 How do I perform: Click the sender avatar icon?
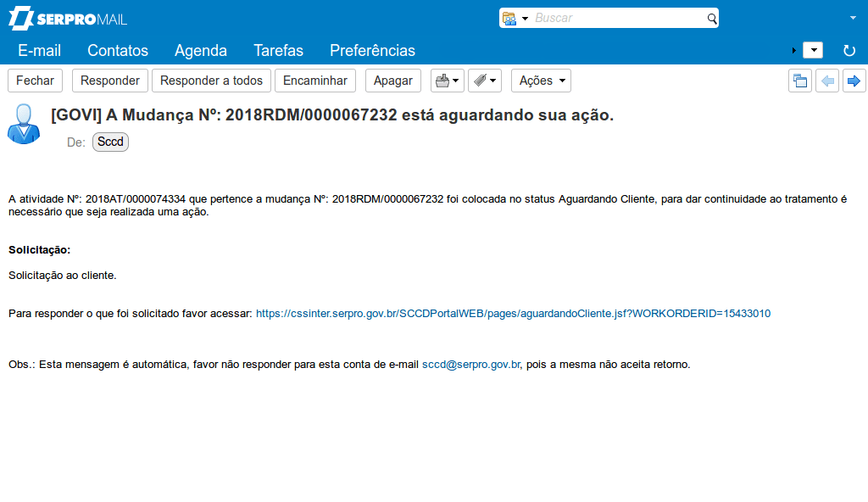(x=23, y=124)
